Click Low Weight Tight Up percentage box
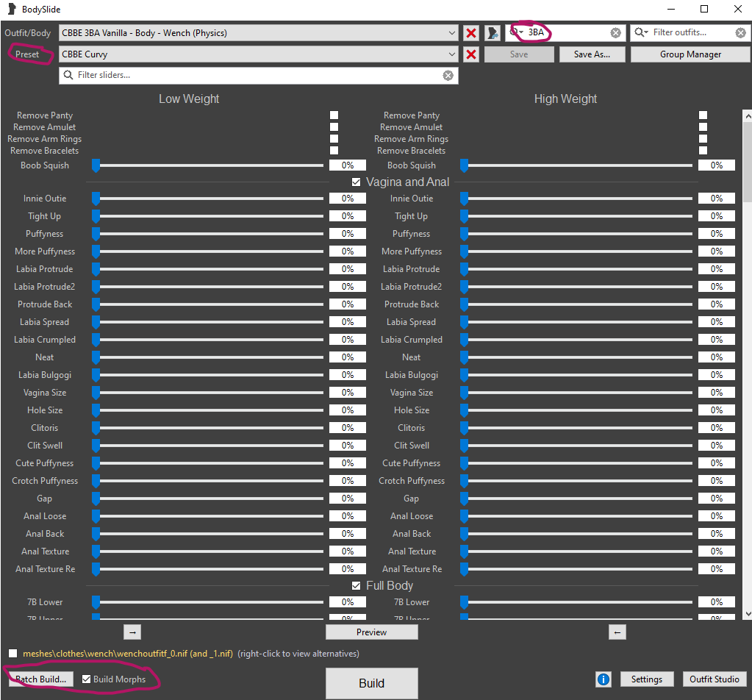752x700 pixels. [x=348, y=216]
